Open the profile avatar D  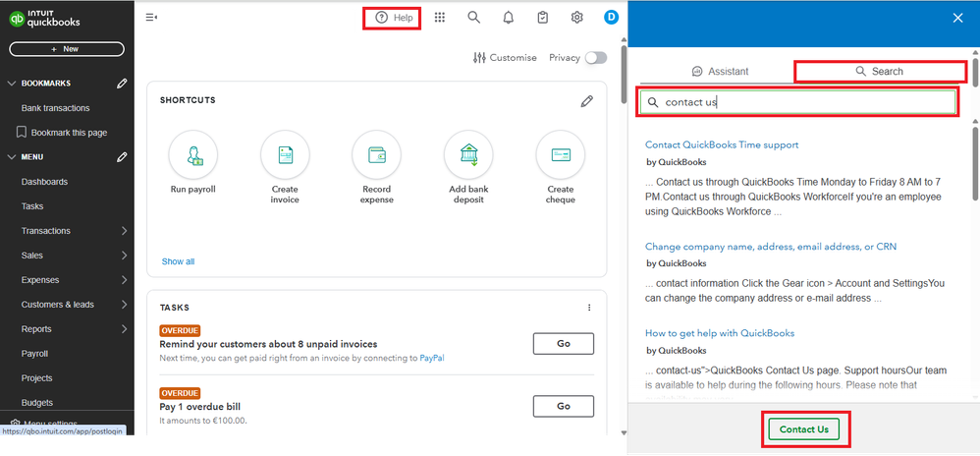(x=611, y=18)
